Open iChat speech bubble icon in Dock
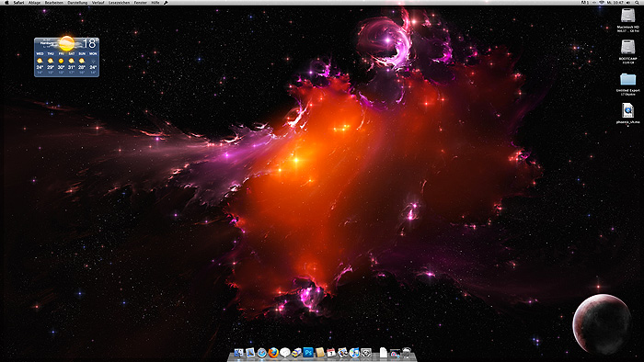Screen dimensions: 644x362 coord(284,353)
